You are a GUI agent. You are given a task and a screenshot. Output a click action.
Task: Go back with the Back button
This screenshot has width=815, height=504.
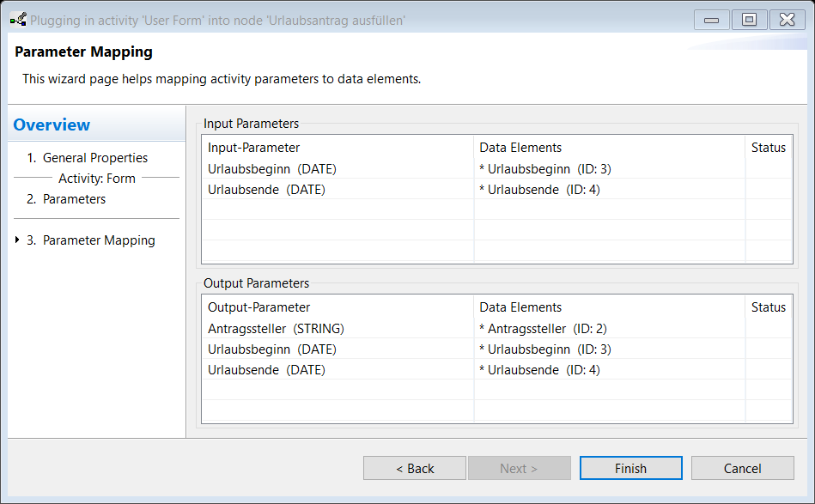(414, 468)
